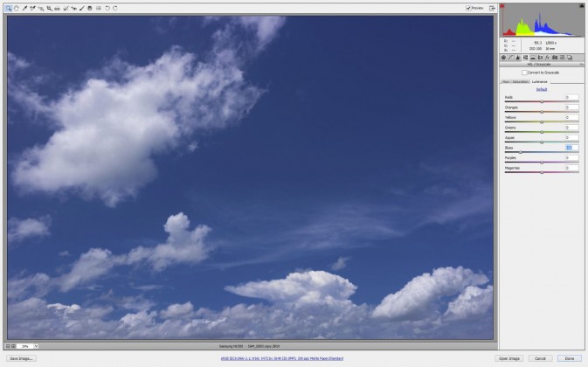Click the Purples value input field
The height and width of the screenshot is (367, 588).
(x=572, y=158)
